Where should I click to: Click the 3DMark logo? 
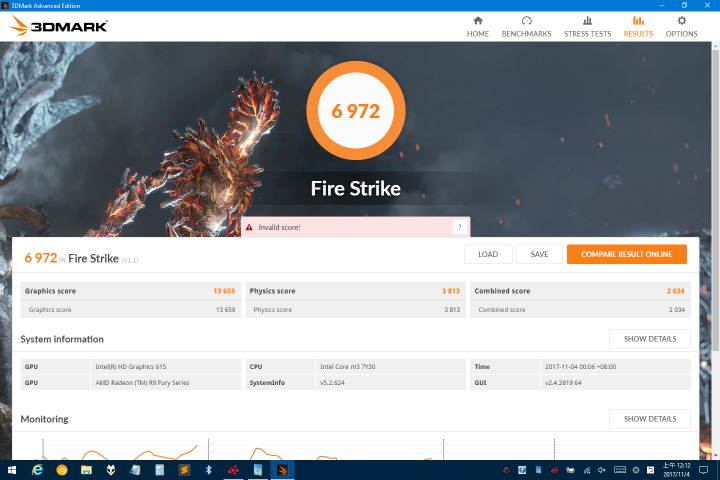58,26
